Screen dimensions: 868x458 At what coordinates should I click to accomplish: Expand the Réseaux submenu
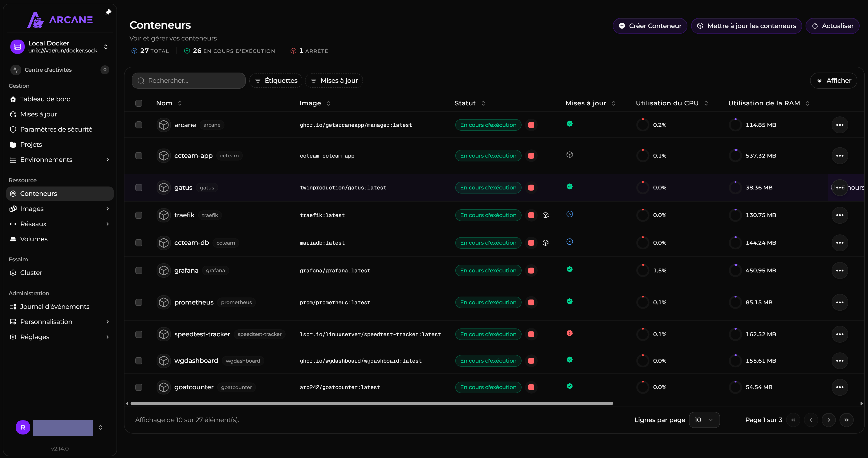(108, 224)
